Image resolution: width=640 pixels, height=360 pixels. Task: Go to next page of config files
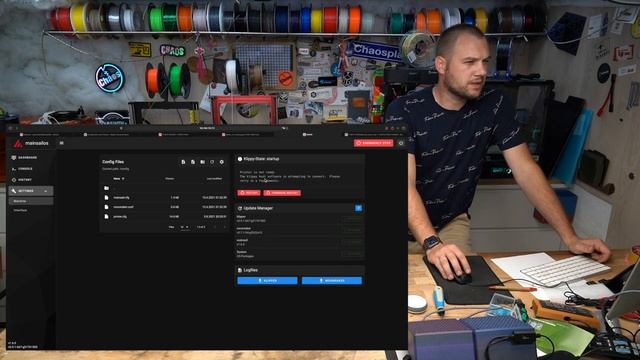click(224, 227)
